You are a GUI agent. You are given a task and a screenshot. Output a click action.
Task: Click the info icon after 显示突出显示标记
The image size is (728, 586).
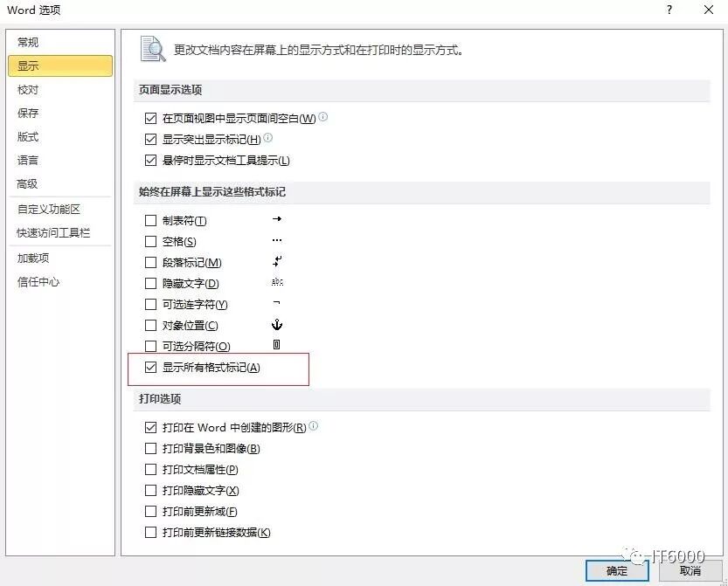(x=270, y=139)
